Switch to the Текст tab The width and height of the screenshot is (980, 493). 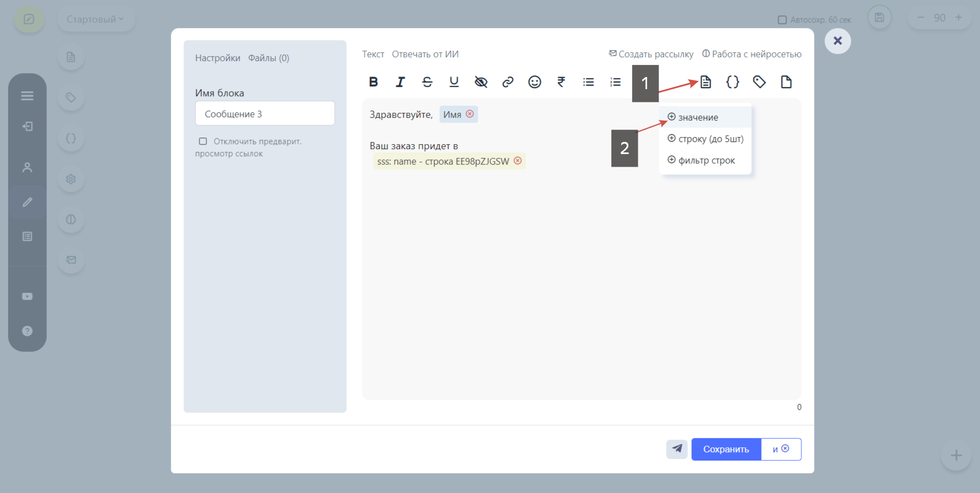[x=373, y=54]
